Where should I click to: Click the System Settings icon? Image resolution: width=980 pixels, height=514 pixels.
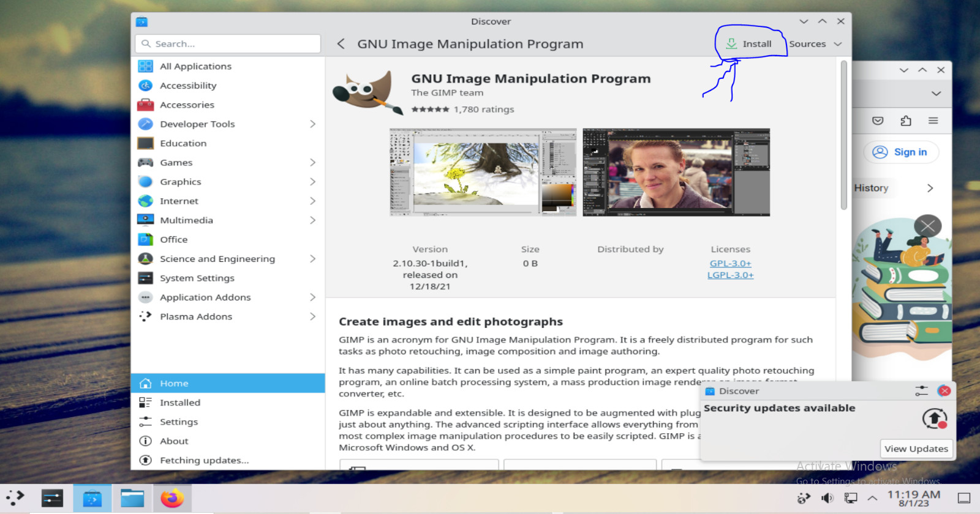145,278
